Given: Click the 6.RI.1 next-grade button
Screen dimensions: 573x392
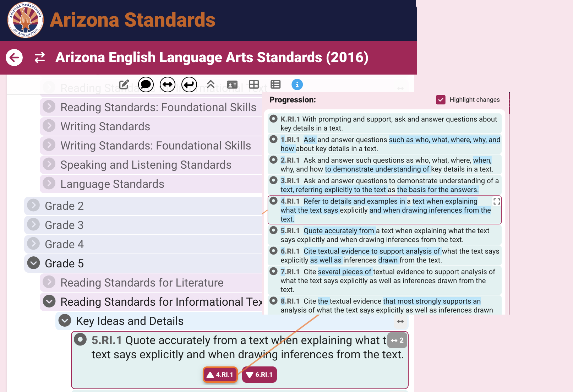Looking at the screenshot, I should [x=260, y=374].
